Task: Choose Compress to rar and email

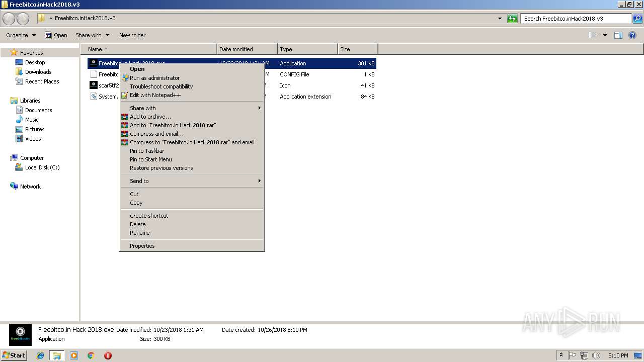Action: (x=192, y=142)
